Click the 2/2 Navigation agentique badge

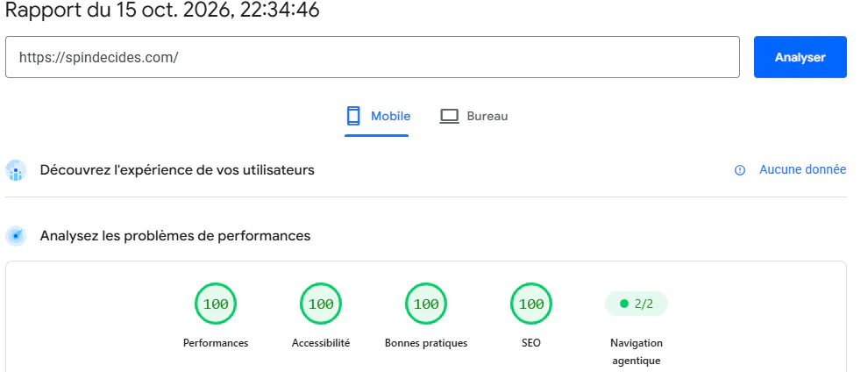(637, 304)
